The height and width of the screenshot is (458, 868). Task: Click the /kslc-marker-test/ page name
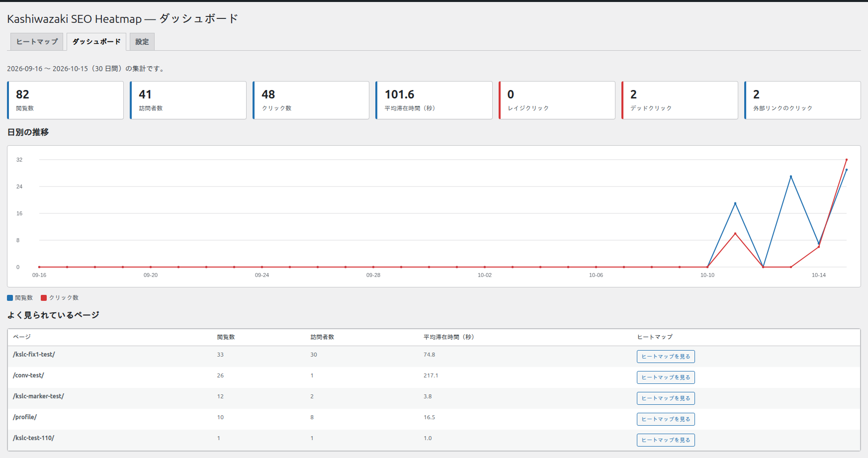coord(38,396)
